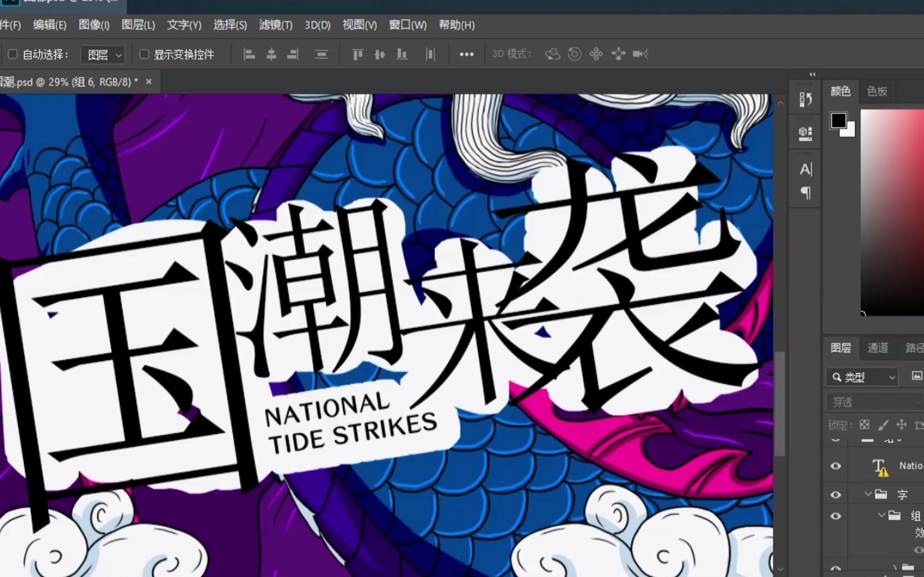Open the Character panel icon
The width and height of the screenshot is (924, 577).
point(805,169)
